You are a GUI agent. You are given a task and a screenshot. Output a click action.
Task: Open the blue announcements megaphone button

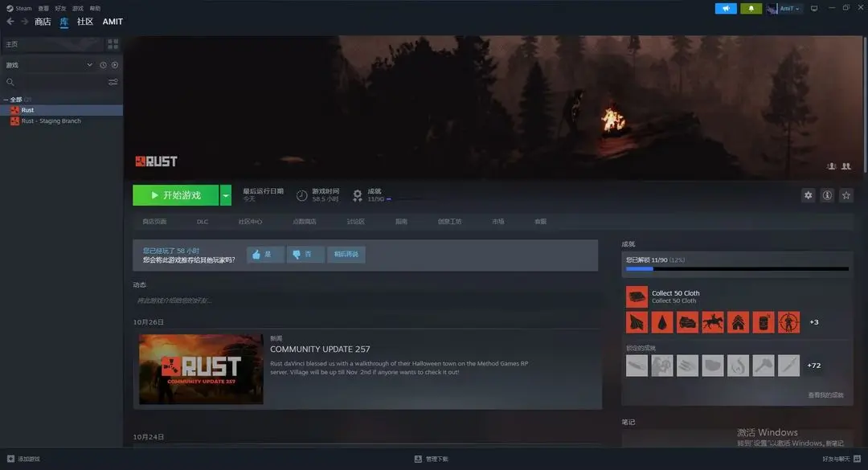(726, 8)
